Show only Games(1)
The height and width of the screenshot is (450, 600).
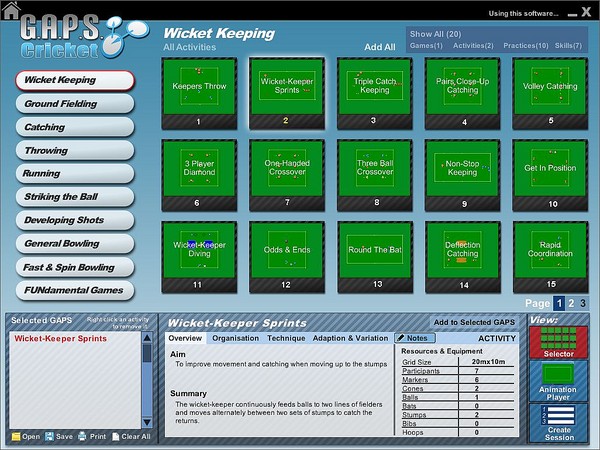tap(427, 46)
